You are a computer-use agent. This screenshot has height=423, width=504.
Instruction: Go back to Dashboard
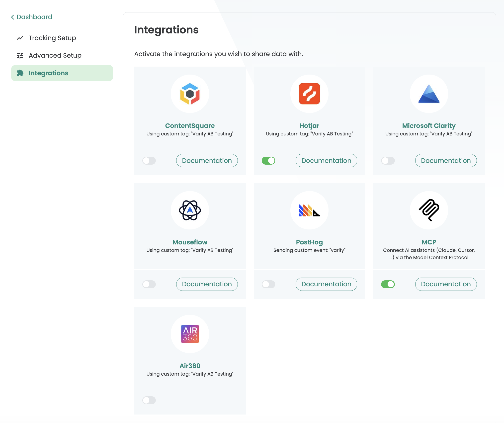pos(32,17)
